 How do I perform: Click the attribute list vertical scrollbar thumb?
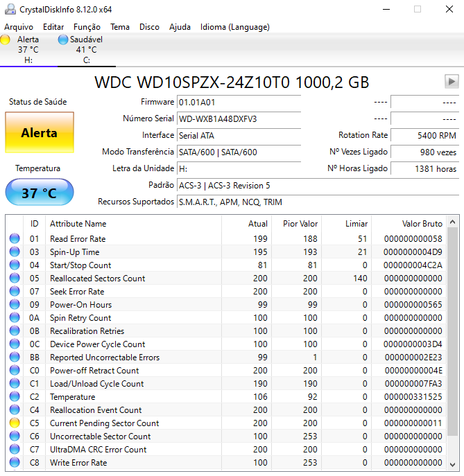coord(452,331)
